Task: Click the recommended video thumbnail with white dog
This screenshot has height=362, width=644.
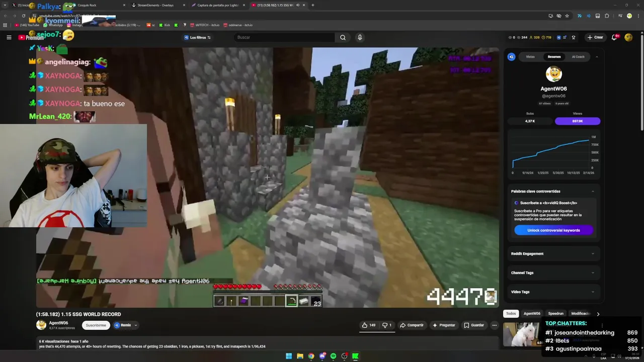Action: pos(522,334)
